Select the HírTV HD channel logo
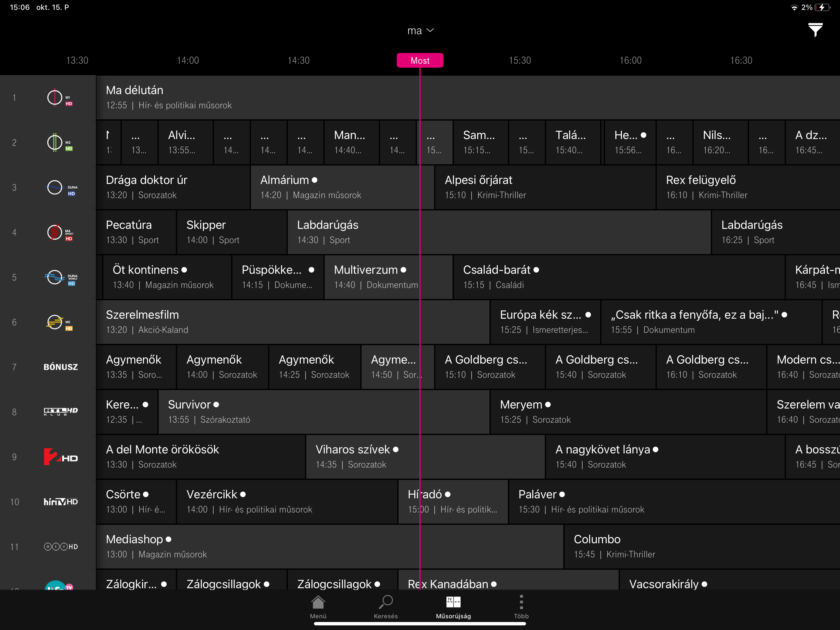This screenshot has width=840, height=630. pos(61,502)
